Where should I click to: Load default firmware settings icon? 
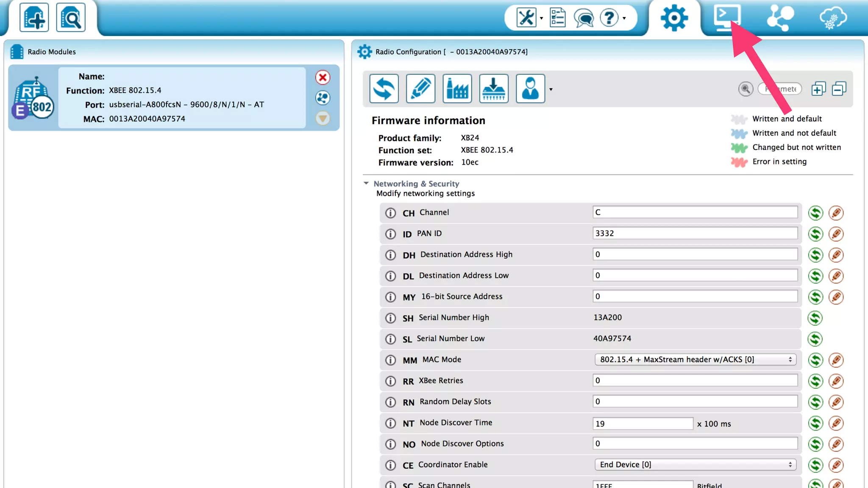[457, 89]
